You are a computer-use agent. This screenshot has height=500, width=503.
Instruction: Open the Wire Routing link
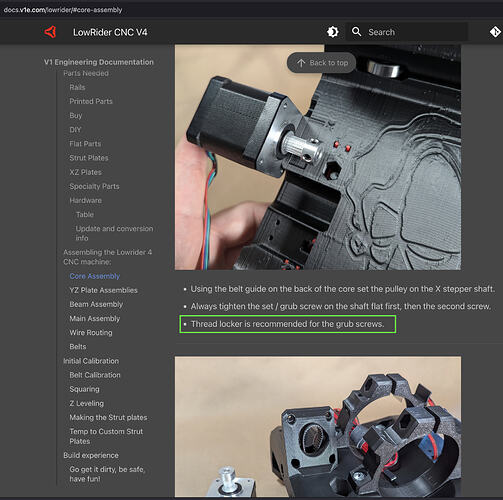pyautogui.click(x=91, y=333)
